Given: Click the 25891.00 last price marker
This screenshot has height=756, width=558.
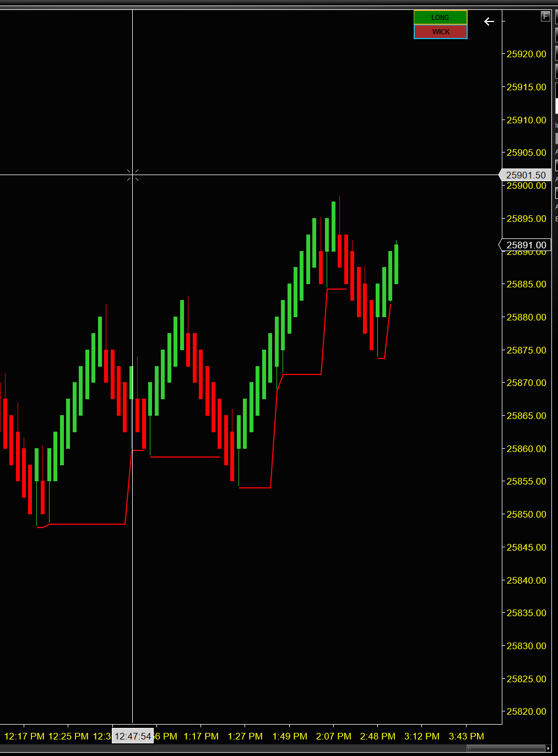Looking at the screenshot, I should [526, 245].
